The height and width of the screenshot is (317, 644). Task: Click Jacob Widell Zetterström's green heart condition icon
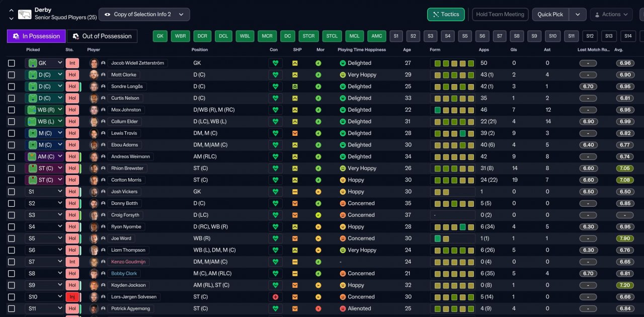[x=275, y=63]
